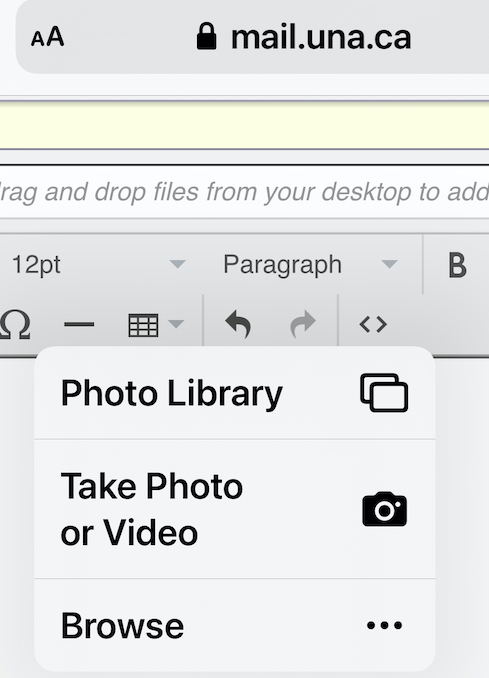The width and height of the screenshot is (489, 678).
Task: Choose Photo Library from the menu
Action: tap(235, 393)
